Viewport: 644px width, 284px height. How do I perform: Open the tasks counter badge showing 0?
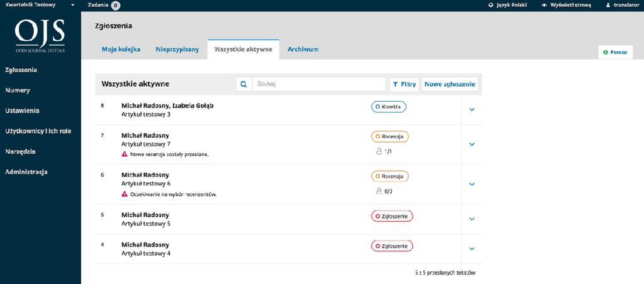pos(116,5)
